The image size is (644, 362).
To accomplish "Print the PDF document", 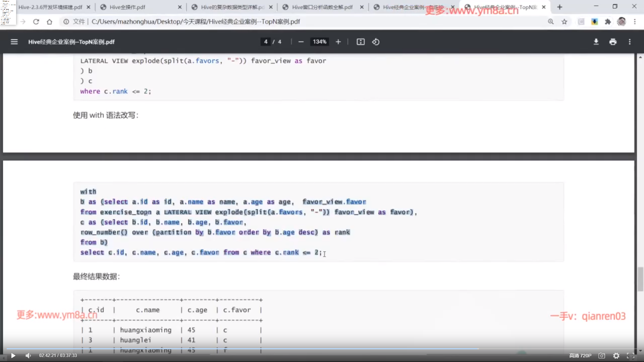I will point(613,42).
